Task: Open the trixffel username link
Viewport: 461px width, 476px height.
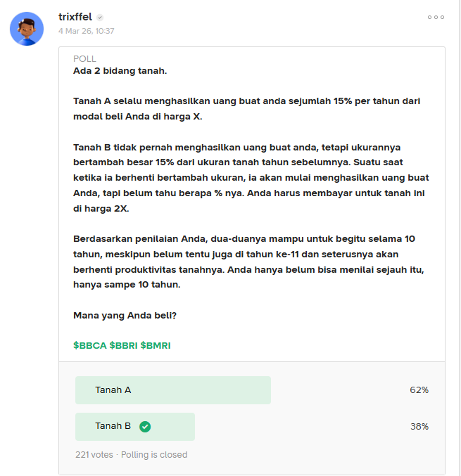Action: [75, 16]
